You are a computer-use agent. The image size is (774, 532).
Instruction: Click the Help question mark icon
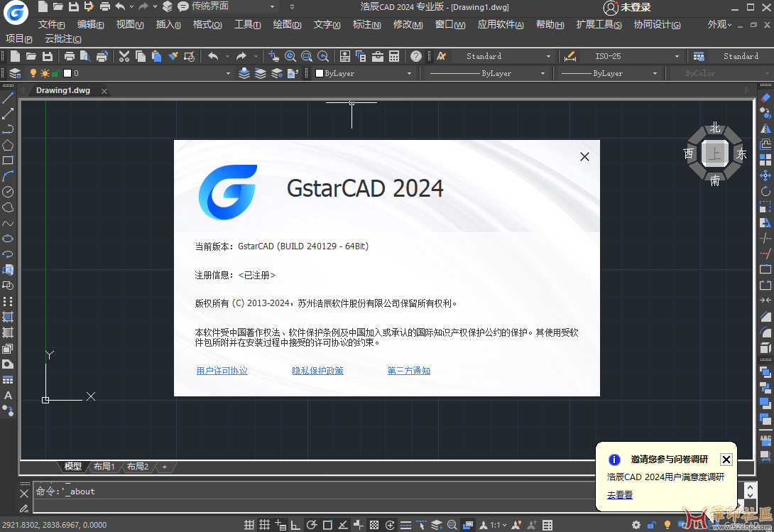tap(416, 56)
